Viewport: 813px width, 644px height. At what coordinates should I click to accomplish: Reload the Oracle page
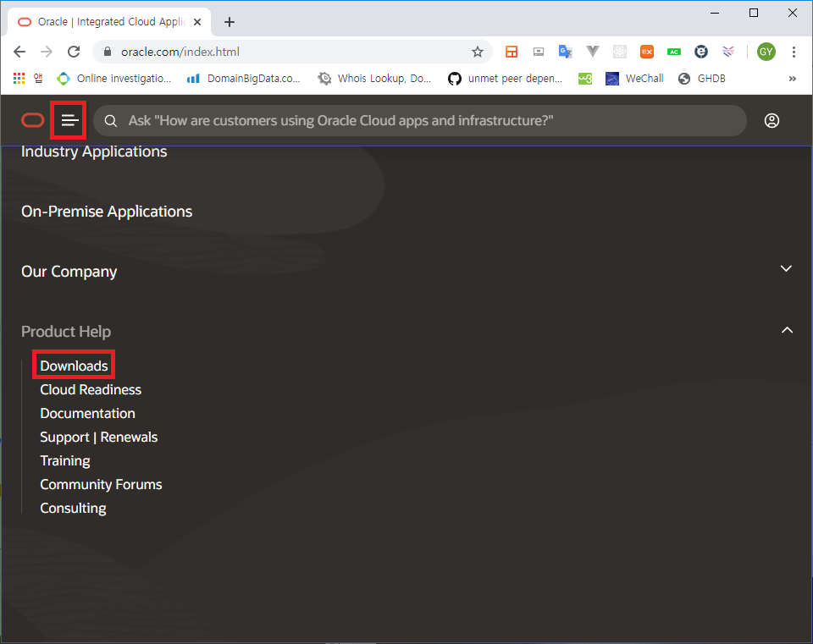point(74,52)
